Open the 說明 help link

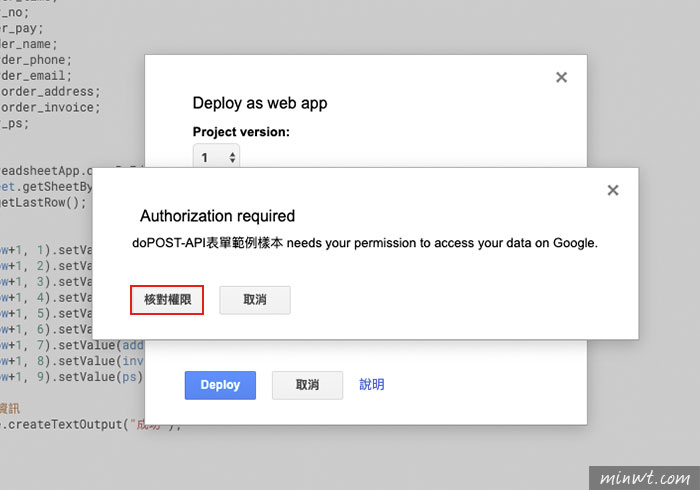[372, 385]
